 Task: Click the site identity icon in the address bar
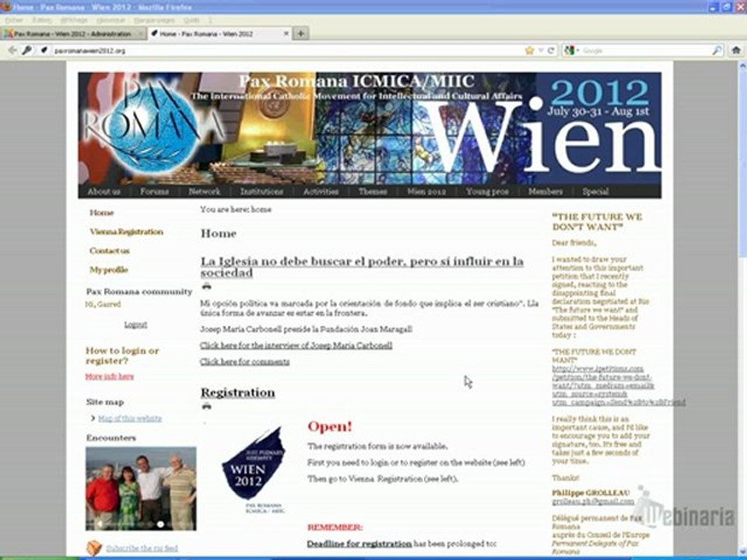click(44, 50)
